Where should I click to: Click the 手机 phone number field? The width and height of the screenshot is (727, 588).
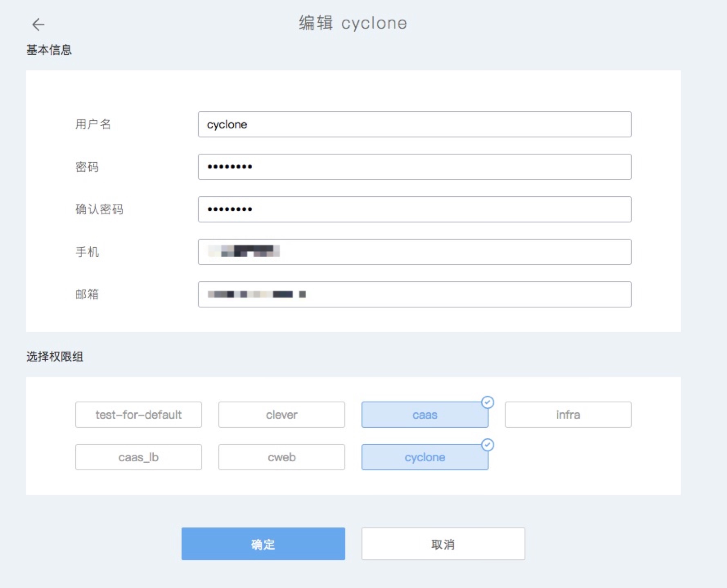[x=414, y=252]
